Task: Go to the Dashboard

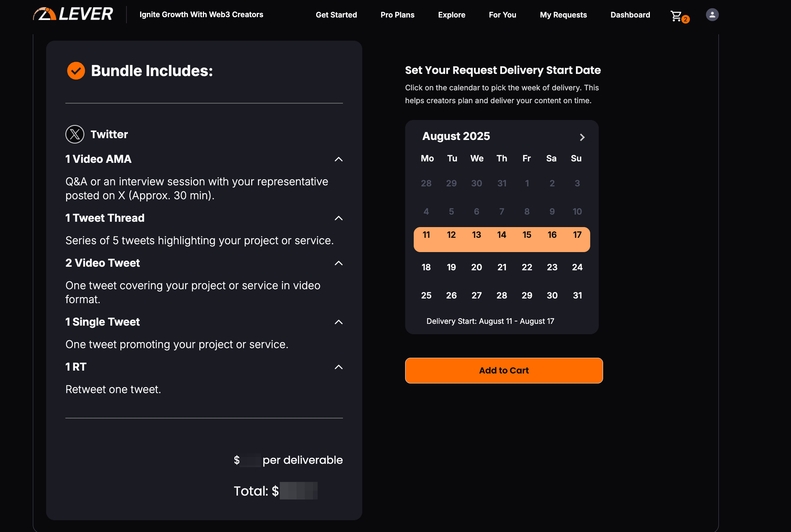Action: pos(630,15)
